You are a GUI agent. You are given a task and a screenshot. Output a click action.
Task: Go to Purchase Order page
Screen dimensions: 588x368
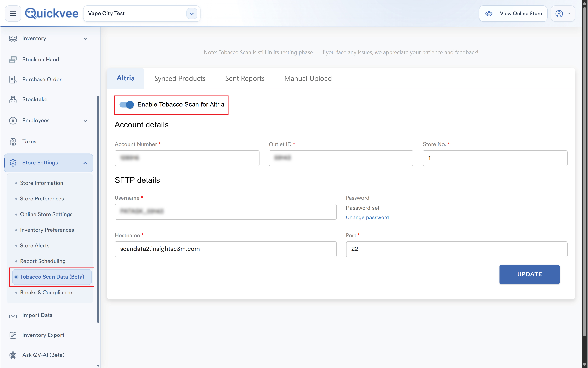[x=42, y=80]
